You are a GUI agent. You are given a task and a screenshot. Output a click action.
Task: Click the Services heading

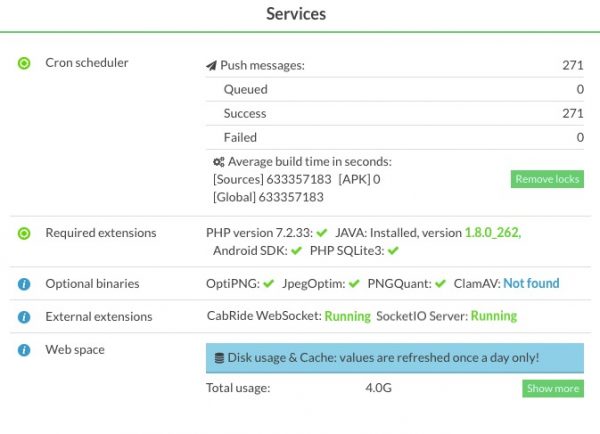296,15
